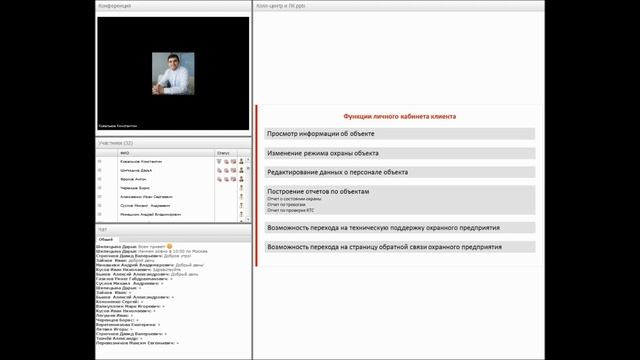Click chat message about 10:00 по Москве
The height and width of the screenshot is (360, 640).
(173, 251)
